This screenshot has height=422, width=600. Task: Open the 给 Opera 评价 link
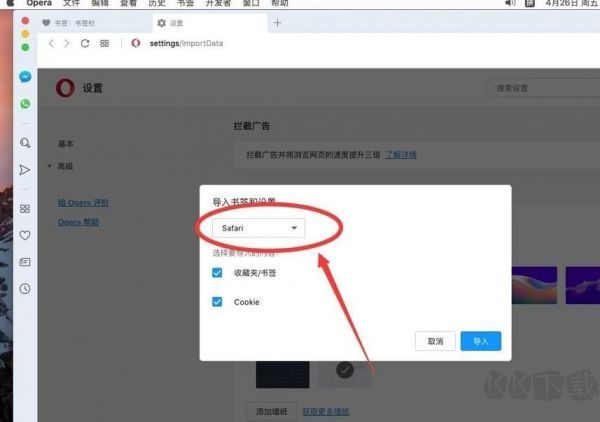(x=83, y=203)
